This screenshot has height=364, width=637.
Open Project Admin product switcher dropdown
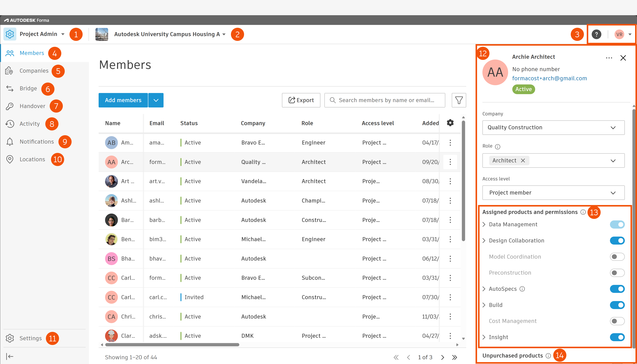[x=63, y=34]
